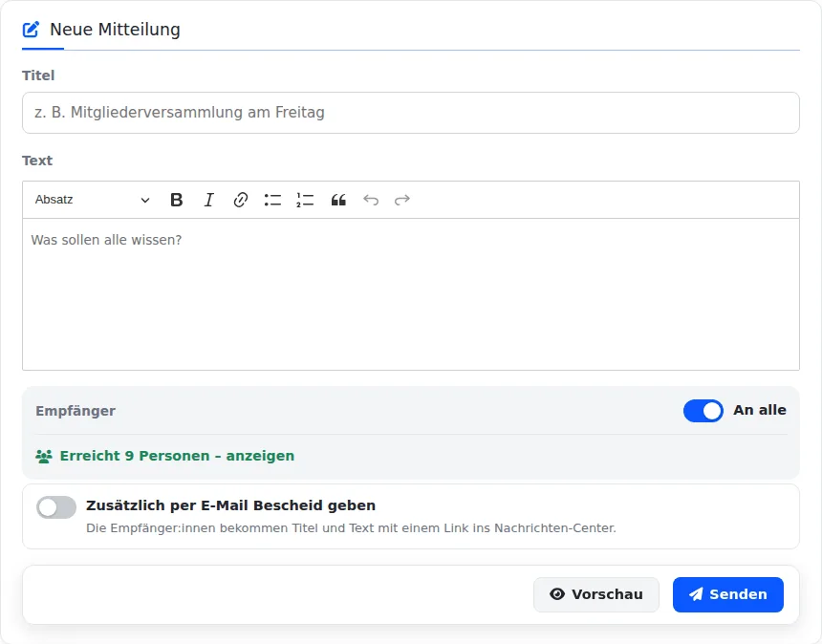
Task: Click into the message text area
Action: 410,294
